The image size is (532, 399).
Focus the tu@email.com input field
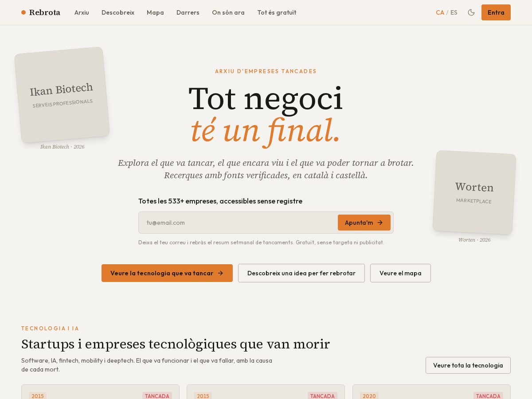pyautogui.click(x=238, y=223)
